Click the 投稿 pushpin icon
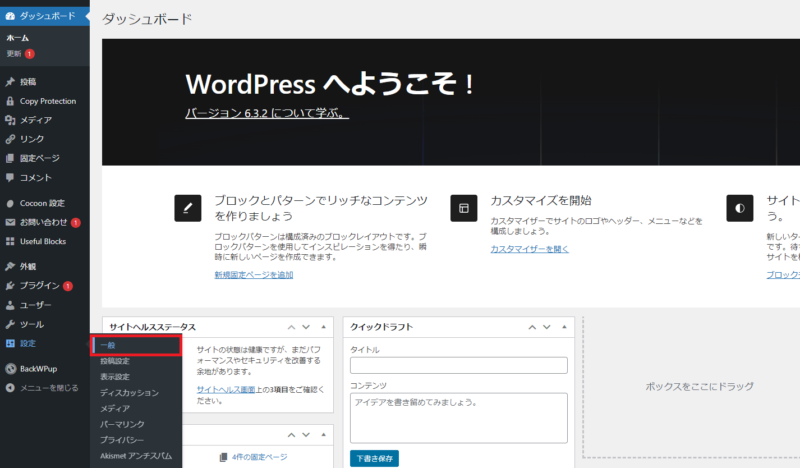The image size is (800, 468). (10, 82)
